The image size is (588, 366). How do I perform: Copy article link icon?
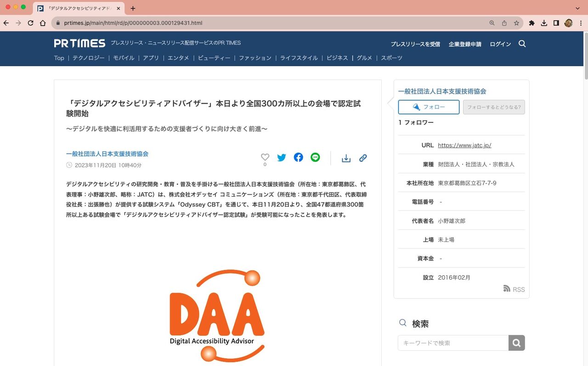coord(363,158)
